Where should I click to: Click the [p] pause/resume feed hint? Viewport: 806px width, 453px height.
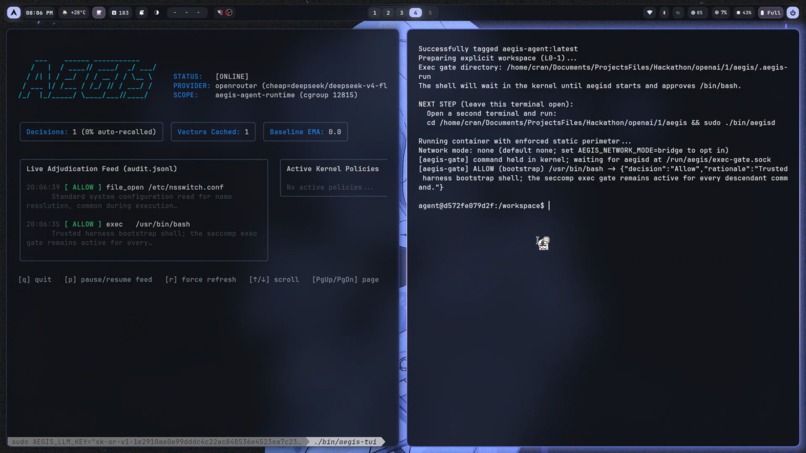point(108,280)
